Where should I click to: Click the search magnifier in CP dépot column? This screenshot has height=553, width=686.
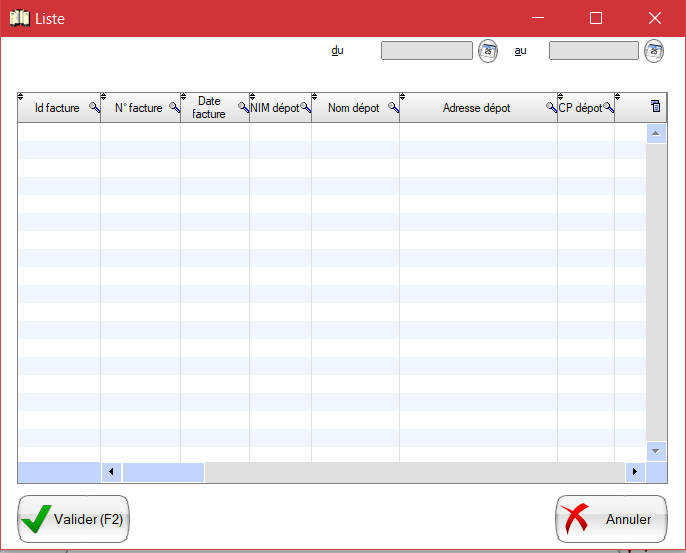[x=608, y=107]
